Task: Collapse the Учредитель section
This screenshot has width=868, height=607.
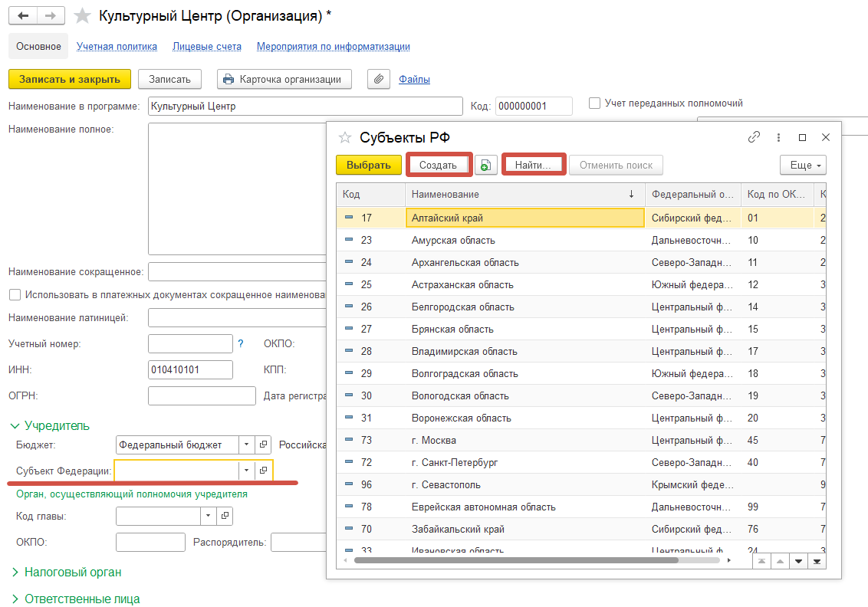Action: (x=50, y=425)
